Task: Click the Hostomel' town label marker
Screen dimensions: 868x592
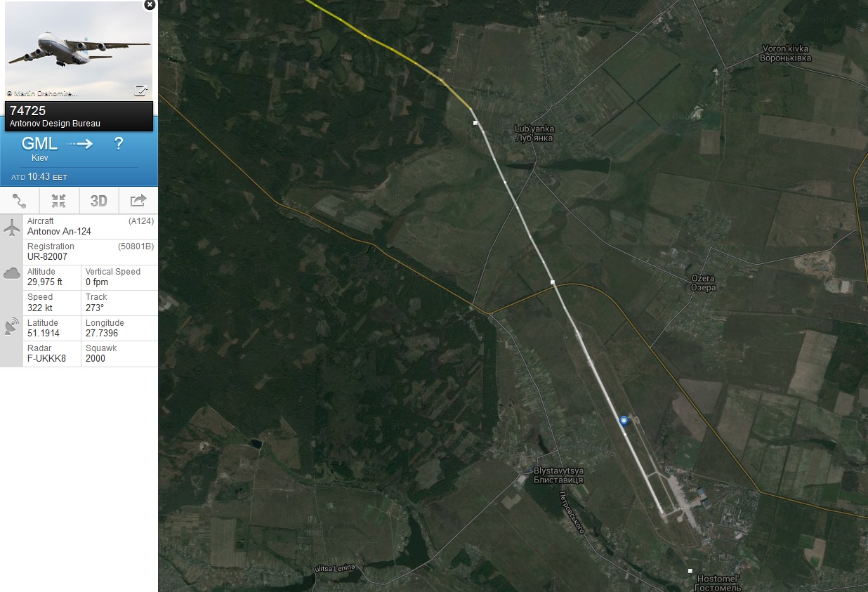Action: [x=690, y=571]
